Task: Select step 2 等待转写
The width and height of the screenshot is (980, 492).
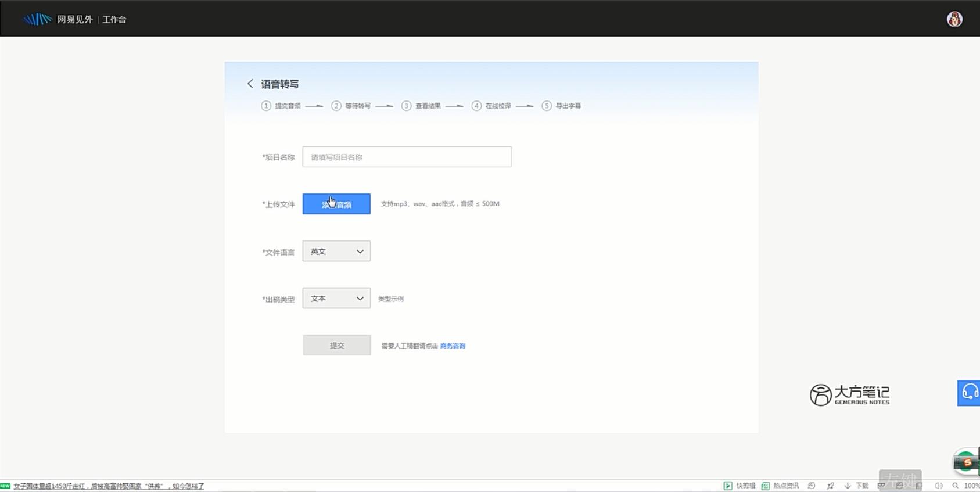Action: coord(351,106)
